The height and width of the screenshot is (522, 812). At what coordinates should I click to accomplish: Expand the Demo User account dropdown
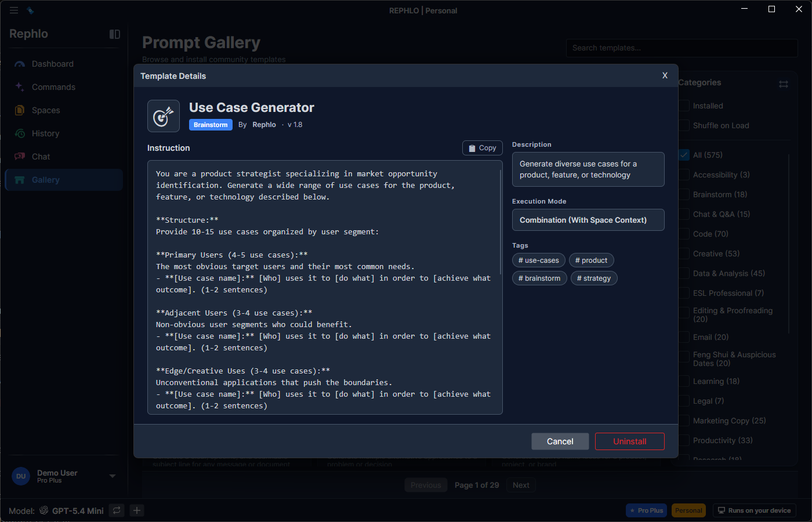[113, 476]
